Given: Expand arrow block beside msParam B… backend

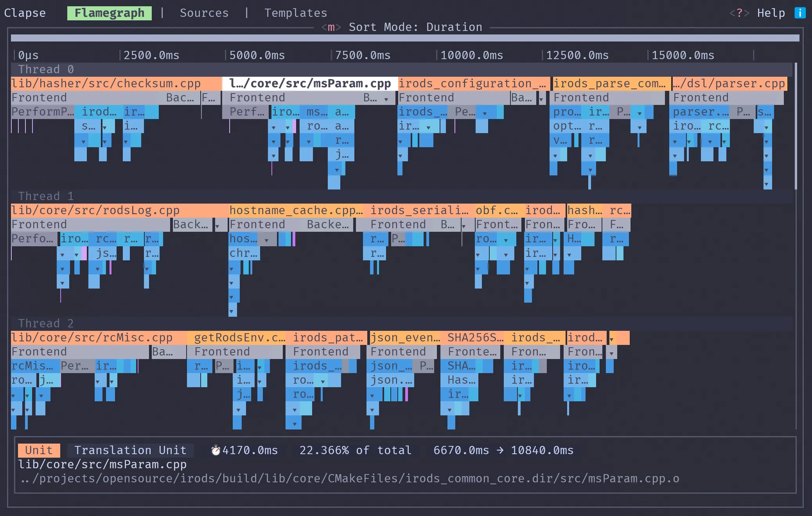Looking at the screenshot, I should [x=386, y=99].
